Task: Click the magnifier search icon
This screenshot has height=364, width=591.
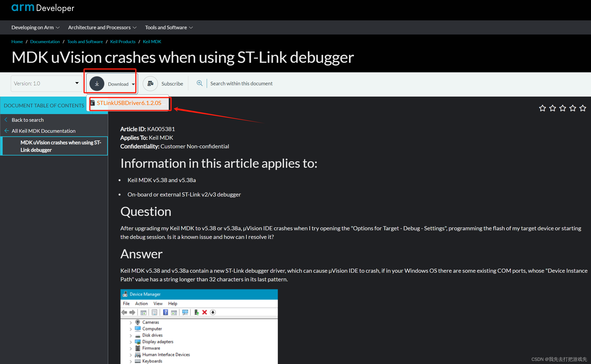Action: coord(200,83)
